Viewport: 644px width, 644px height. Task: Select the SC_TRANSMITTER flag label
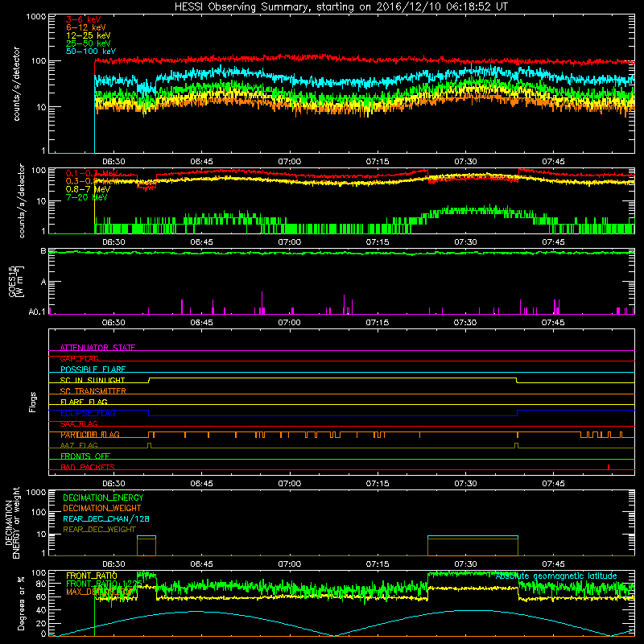(93, 391)
